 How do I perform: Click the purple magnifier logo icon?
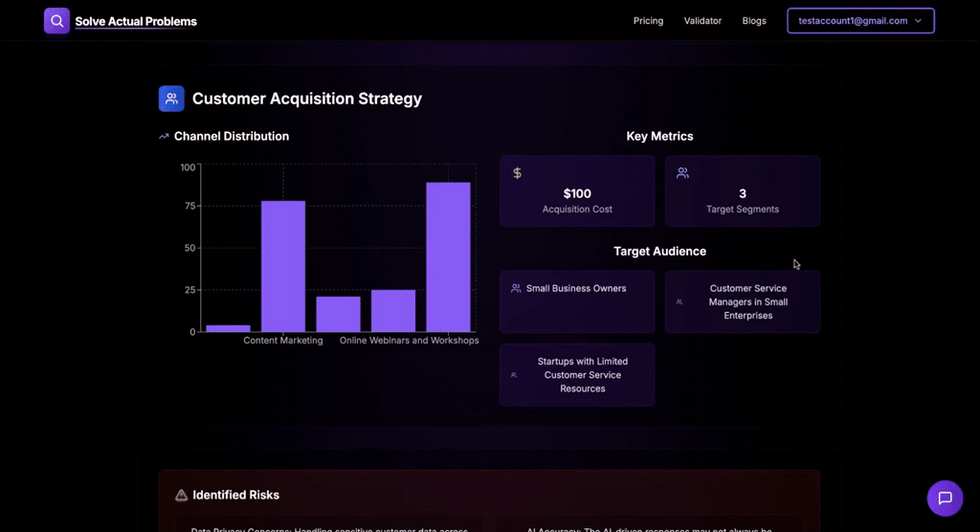pyautogui.click(x=56, y=21)
